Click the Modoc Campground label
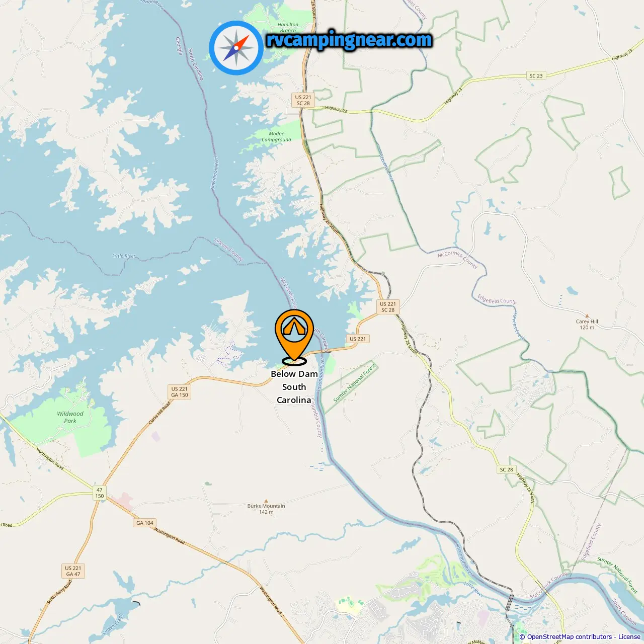The image size is (644, 644). pos(276,137)
